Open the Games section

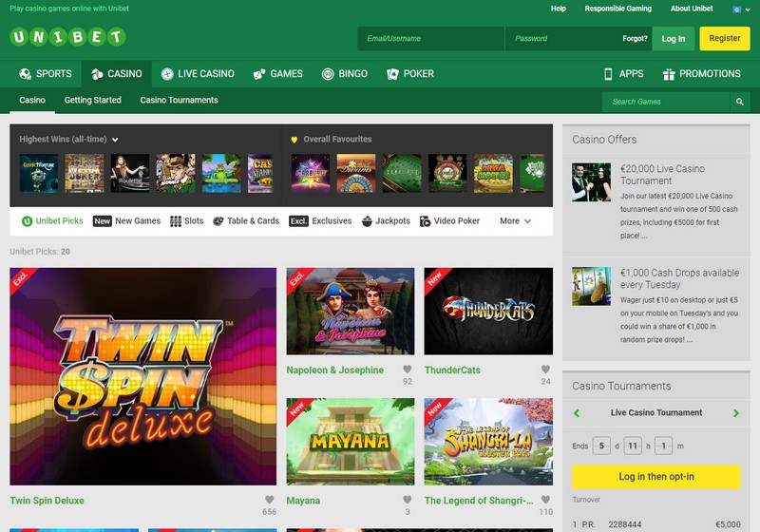coord(278,74)
